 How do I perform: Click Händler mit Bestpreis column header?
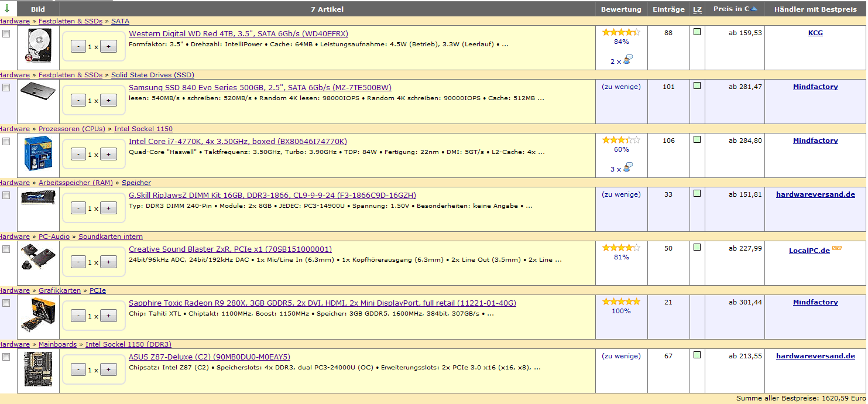(x=815, y=9)
